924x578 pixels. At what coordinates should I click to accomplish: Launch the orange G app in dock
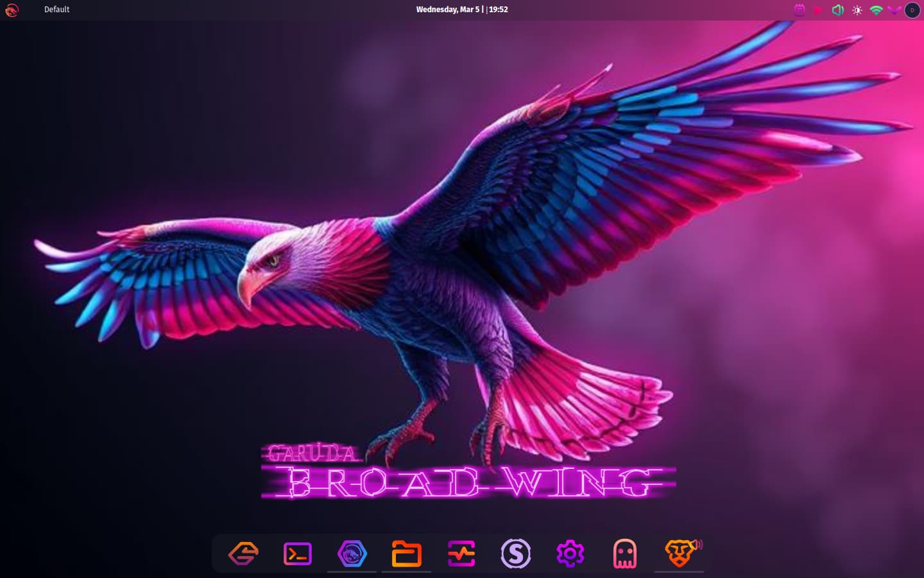243,553
